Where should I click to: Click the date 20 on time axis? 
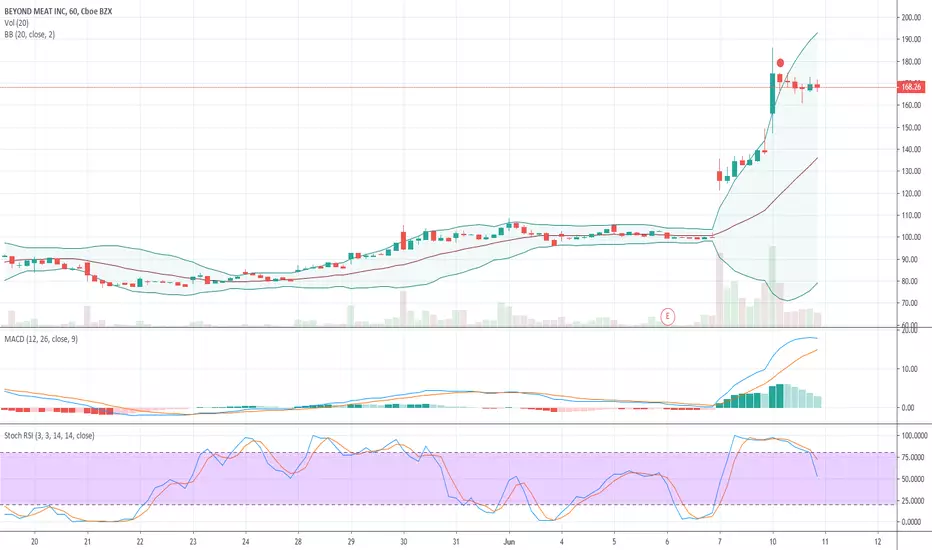coord(34,542)
